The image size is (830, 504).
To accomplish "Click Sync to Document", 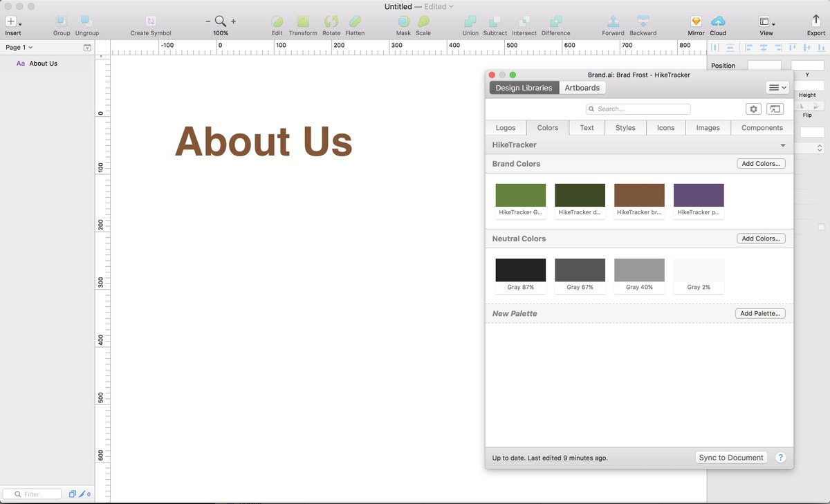I will click(731, 458).
